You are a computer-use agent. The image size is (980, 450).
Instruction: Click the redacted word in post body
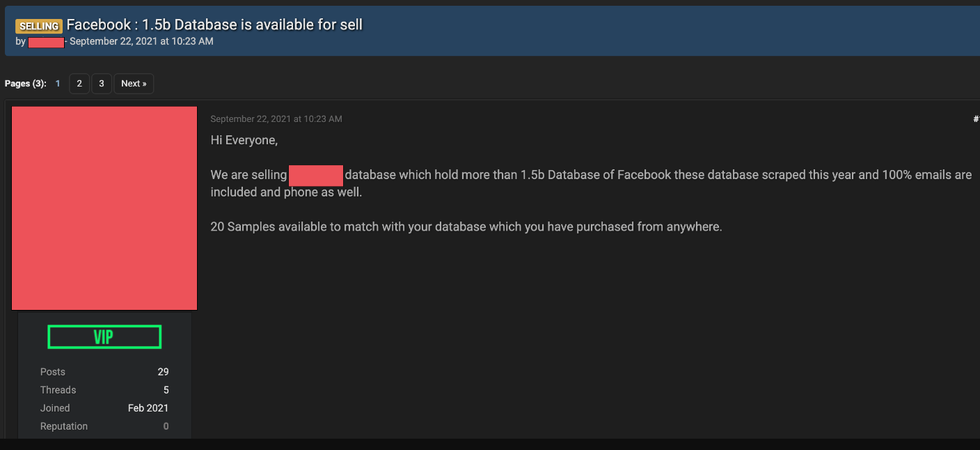point(316,175)
